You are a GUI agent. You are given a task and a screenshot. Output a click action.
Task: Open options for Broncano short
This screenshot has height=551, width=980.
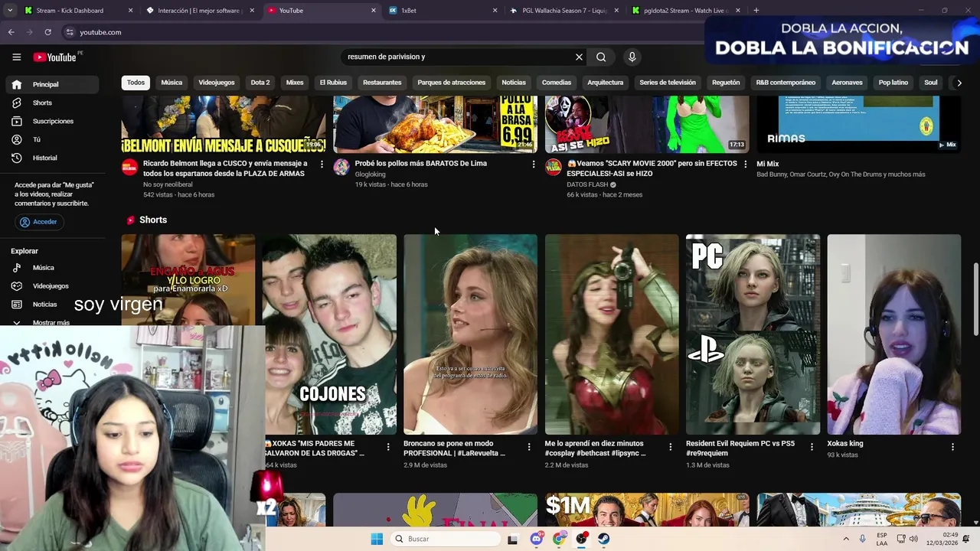[x=529, y=447]
